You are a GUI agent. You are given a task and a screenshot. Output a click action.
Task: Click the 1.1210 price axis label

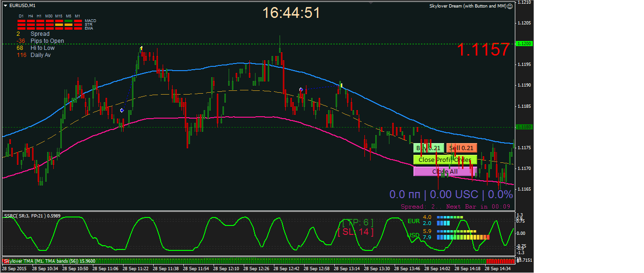pyautogui.click(x=525, y=2)
